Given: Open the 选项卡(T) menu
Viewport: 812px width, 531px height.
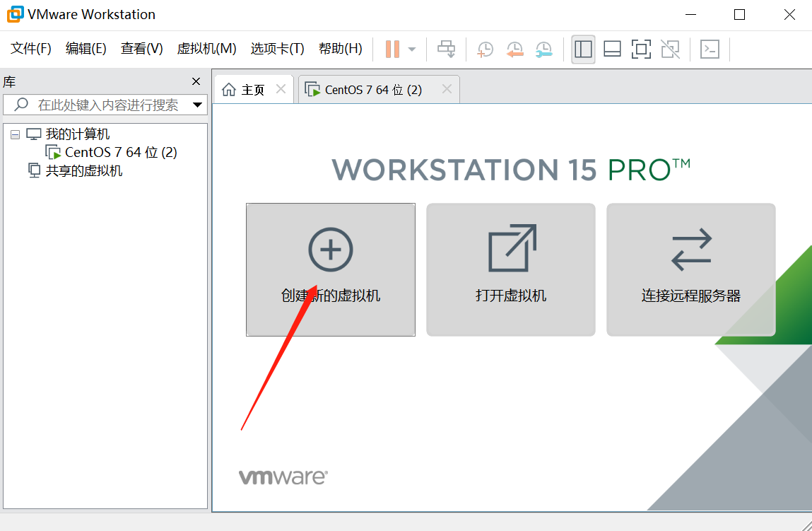Looking at the screenshot, I should point(277,49).
